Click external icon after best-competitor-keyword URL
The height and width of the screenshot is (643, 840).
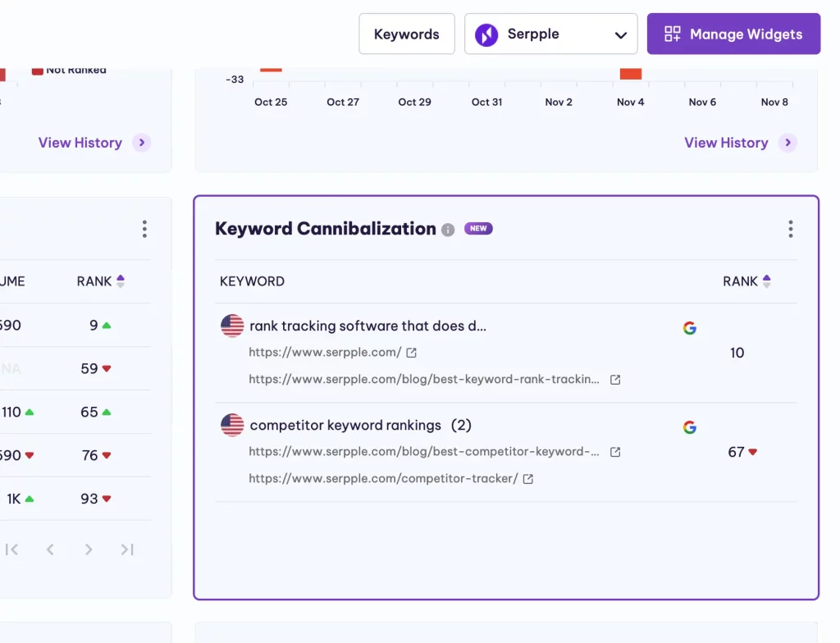tap(615, 452)
